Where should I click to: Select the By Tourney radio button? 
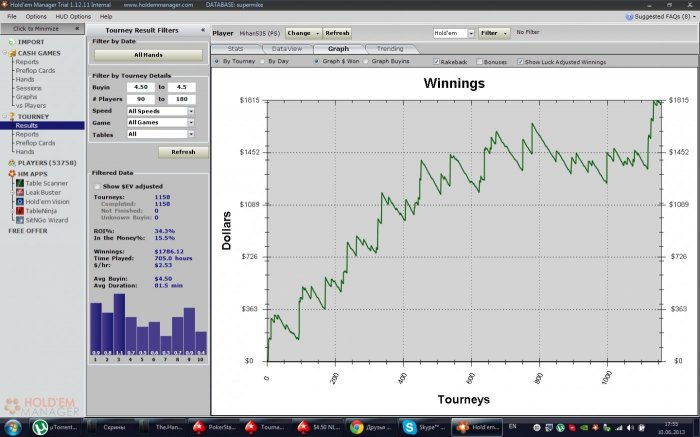point(217,61)
